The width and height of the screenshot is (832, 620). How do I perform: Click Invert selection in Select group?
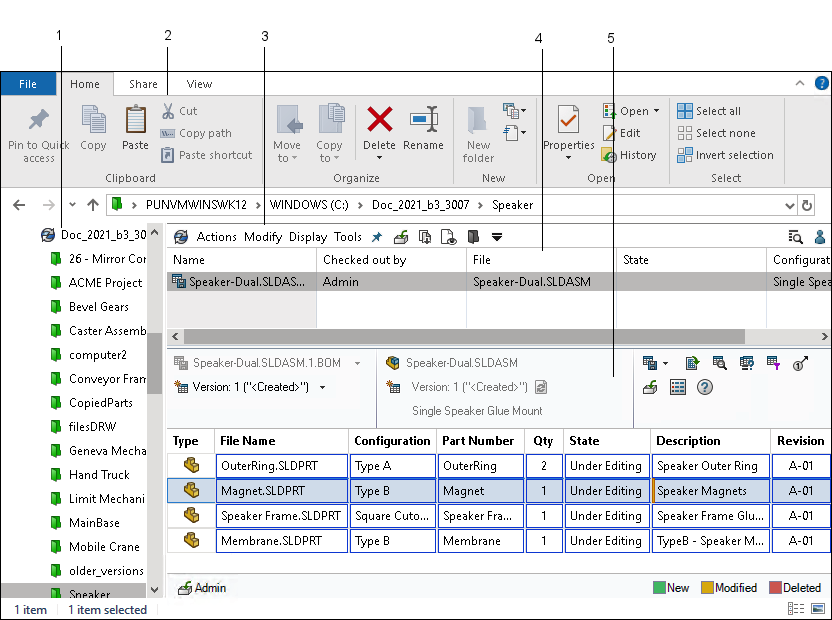pos(725,155)
